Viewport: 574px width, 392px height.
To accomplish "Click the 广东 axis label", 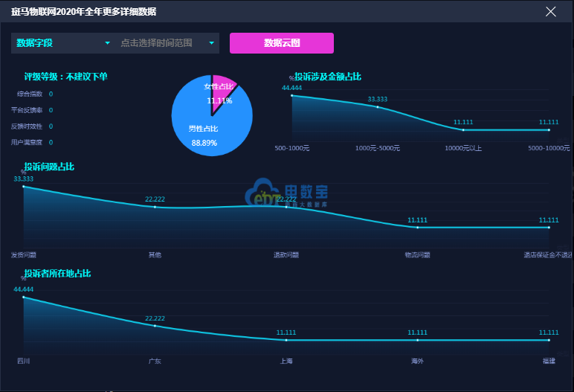I will [x=155, y=362].
